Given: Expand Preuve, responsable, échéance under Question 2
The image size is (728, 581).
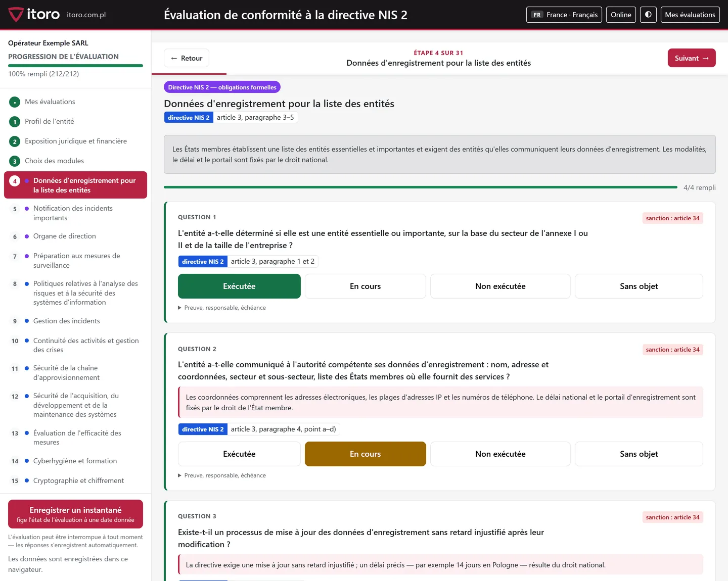Looking at the screenshot, I should pyautogui.click(x=222, y=475).
